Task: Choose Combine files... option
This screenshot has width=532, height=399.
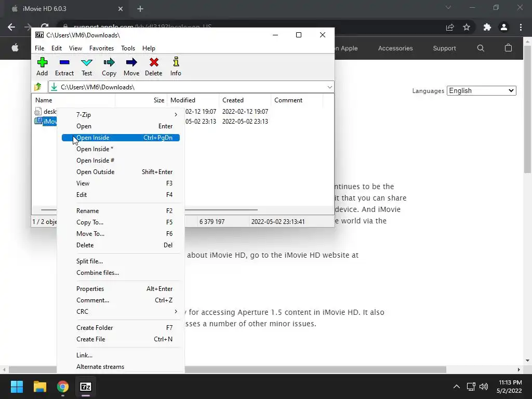Action: (x=121, y=273)
